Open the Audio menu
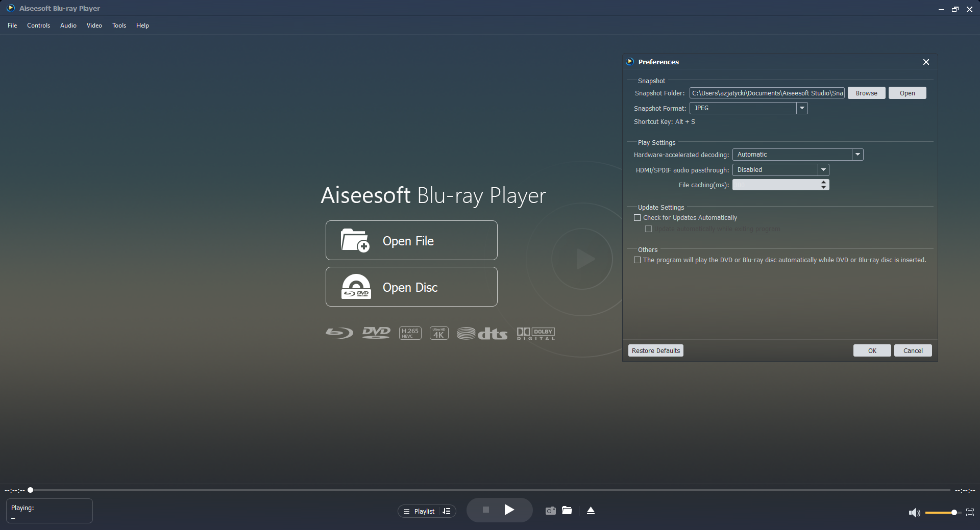Viewport: 980px width, 530px height. coord(68,26)
